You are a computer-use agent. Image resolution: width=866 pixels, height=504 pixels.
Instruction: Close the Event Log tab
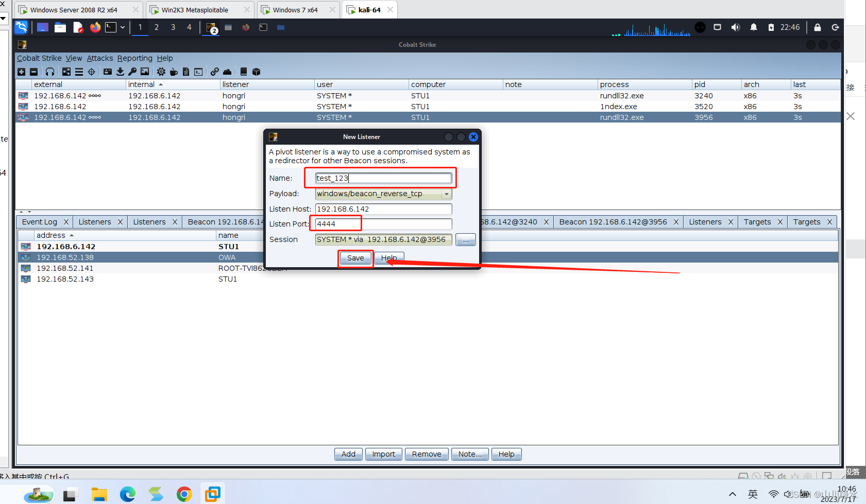(x=66, y=222)
